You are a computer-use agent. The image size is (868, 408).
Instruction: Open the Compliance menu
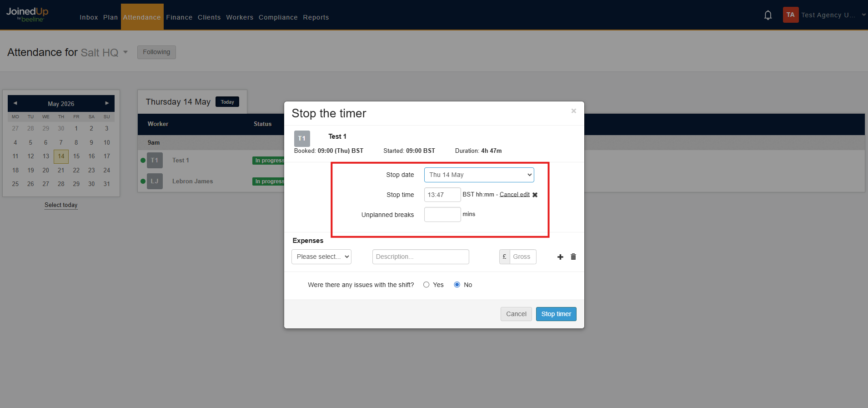pos(278,17)
